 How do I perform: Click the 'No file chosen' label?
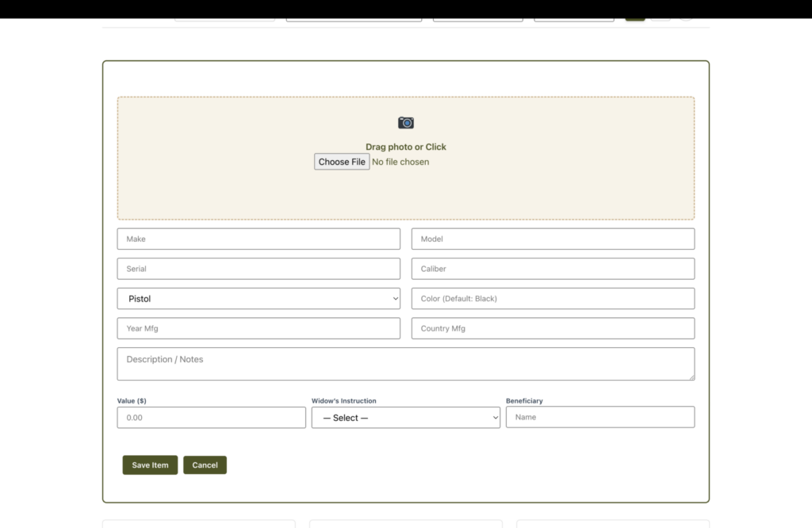click(x=400, y=162)
